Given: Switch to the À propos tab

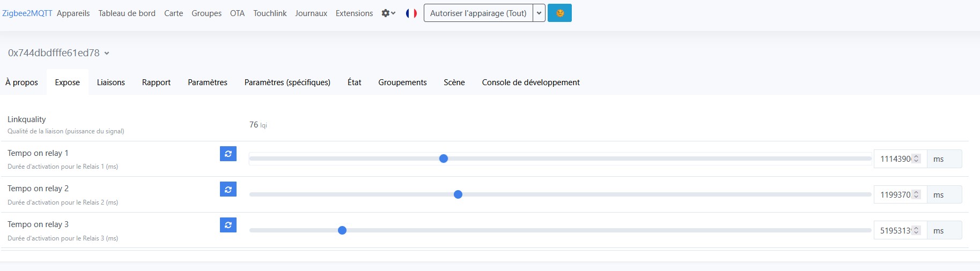Looking at the screenshot, I should (x=22, y=82).
